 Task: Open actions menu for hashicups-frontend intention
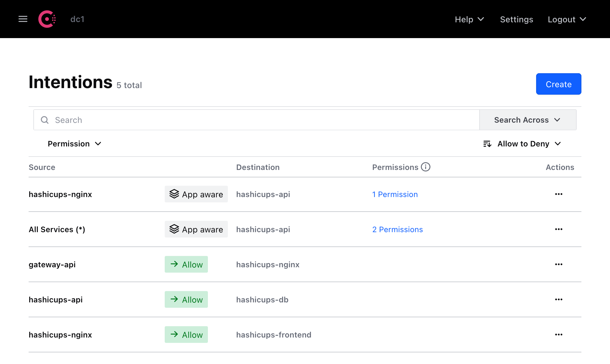pos(558,335)
